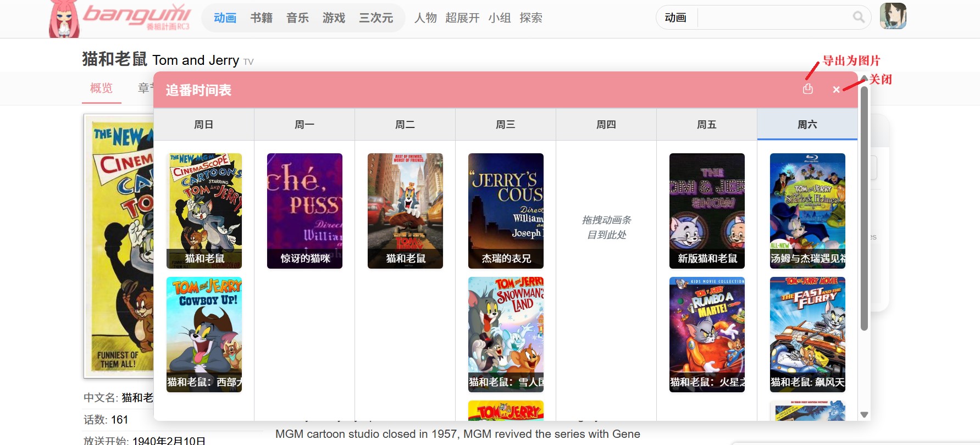
Task: Click the export as image icon
Action: coord(807,88)
